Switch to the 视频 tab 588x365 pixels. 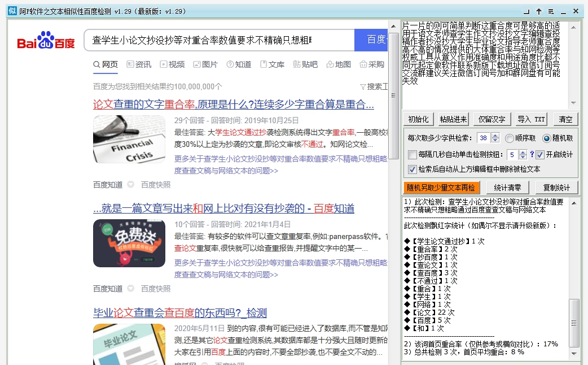click(172, 64)
